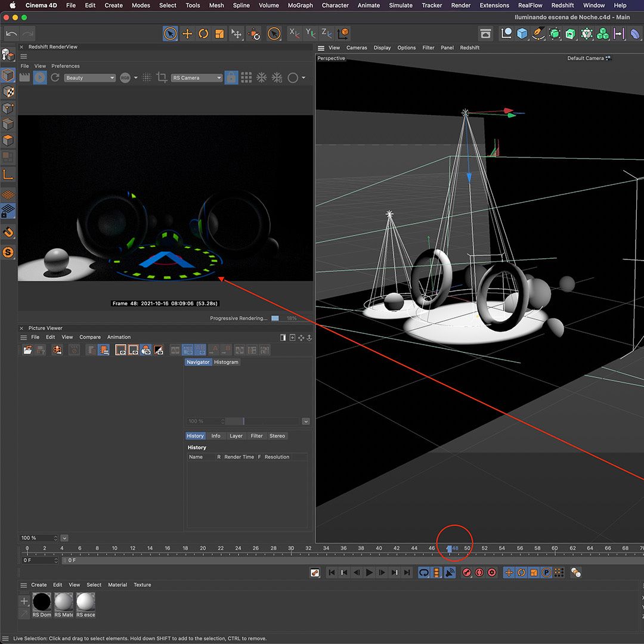Click the RGB channel icon in RenderView
The image size is (644, 644).
pos(125,78)
